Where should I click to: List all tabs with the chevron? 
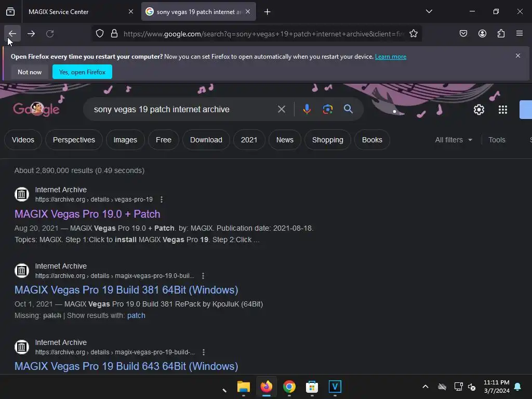click(x=429, y=11)
